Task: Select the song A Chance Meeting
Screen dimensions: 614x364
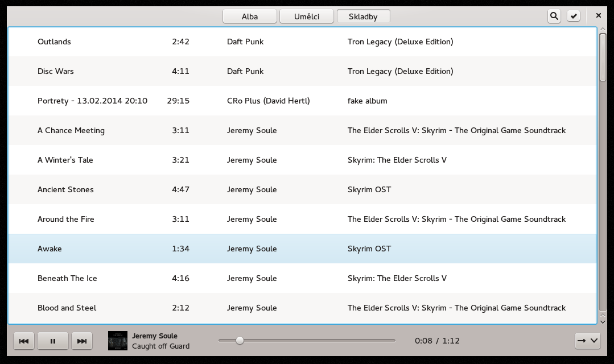Action: point(303,130)
